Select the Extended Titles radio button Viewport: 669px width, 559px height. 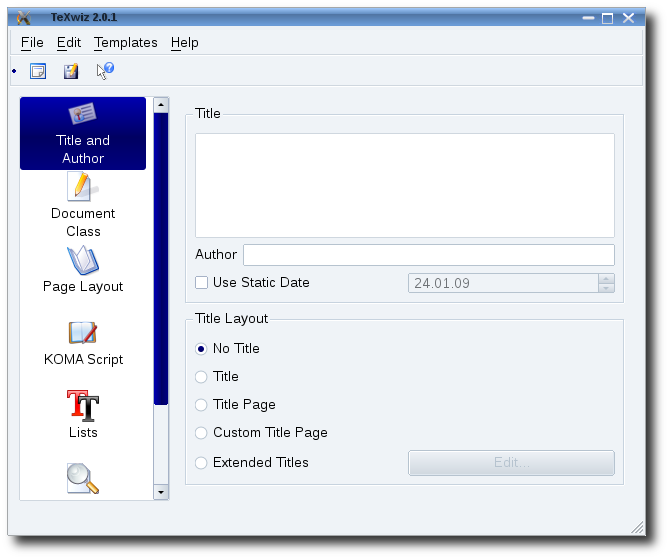201,463
